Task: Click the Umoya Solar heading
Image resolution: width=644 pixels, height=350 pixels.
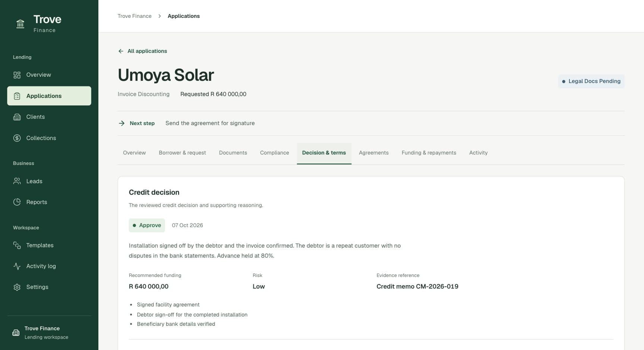Action: click(166, 75)
